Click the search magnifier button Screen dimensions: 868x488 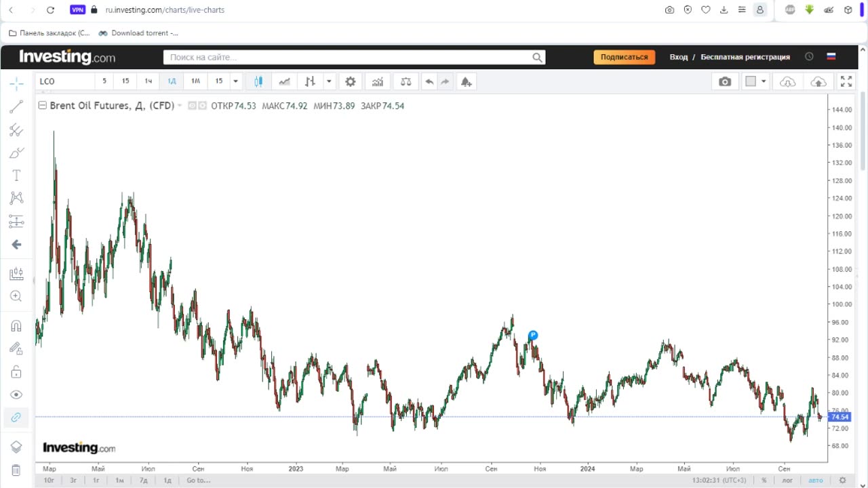[538, 58]
